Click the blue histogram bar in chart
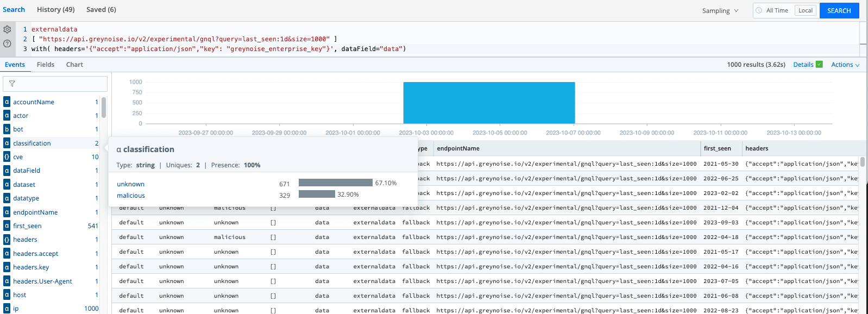 (489, 103)
